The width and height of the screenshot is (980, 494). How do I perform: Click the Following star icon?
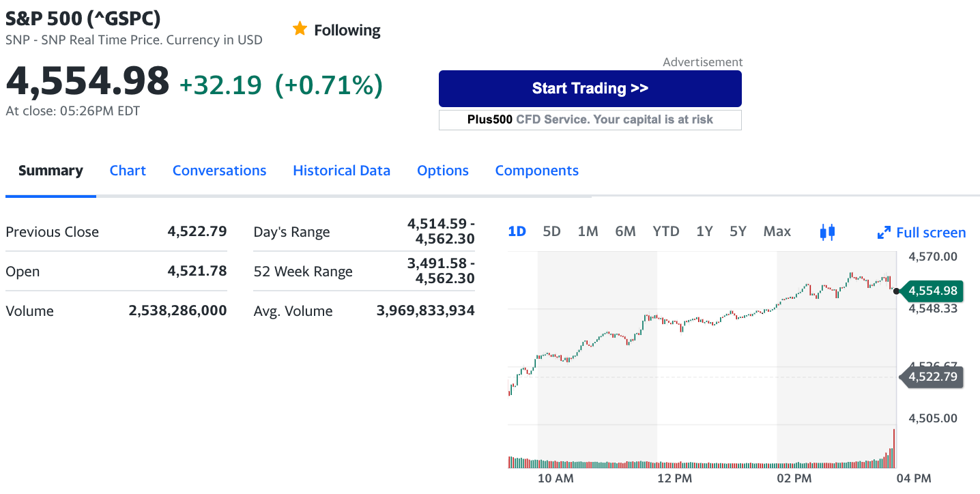point(300,29)
